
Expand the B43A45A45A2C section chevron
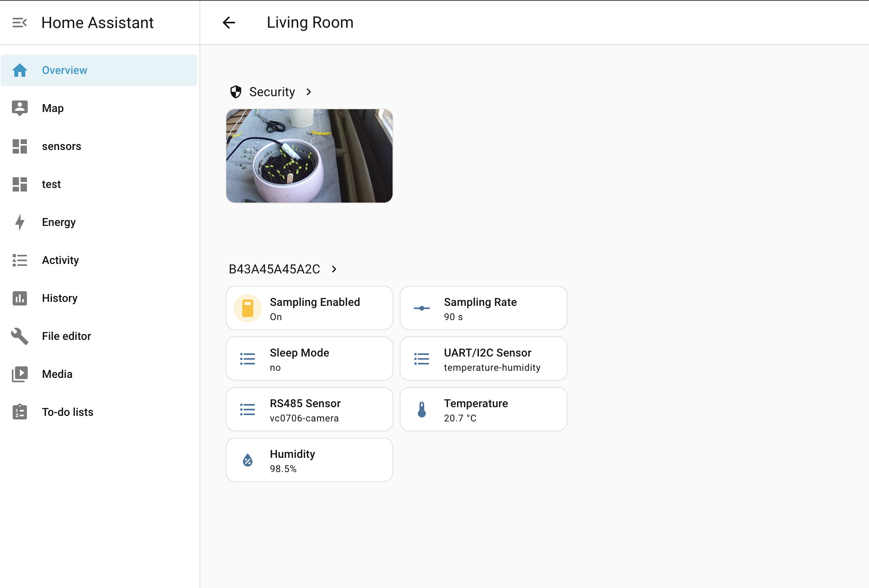coord(334,269)
